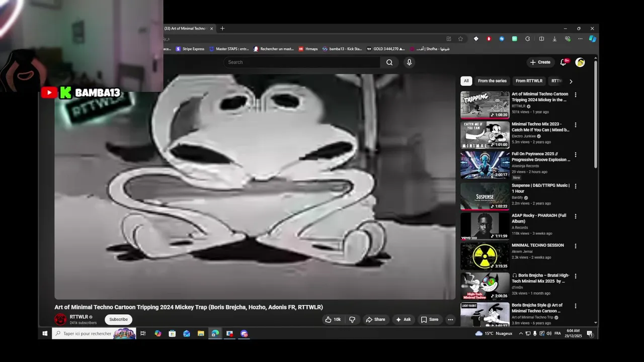Click the taskbar search box Taper ici
This screenshot has width=644, height=362.
94,333
